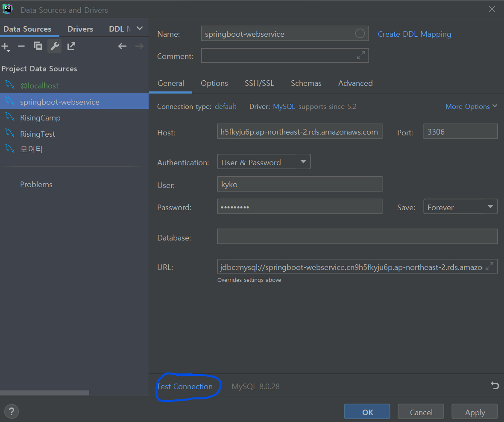Click the Host input field
The width and height of the screenshot is (504, 422).
coord(299,132)
